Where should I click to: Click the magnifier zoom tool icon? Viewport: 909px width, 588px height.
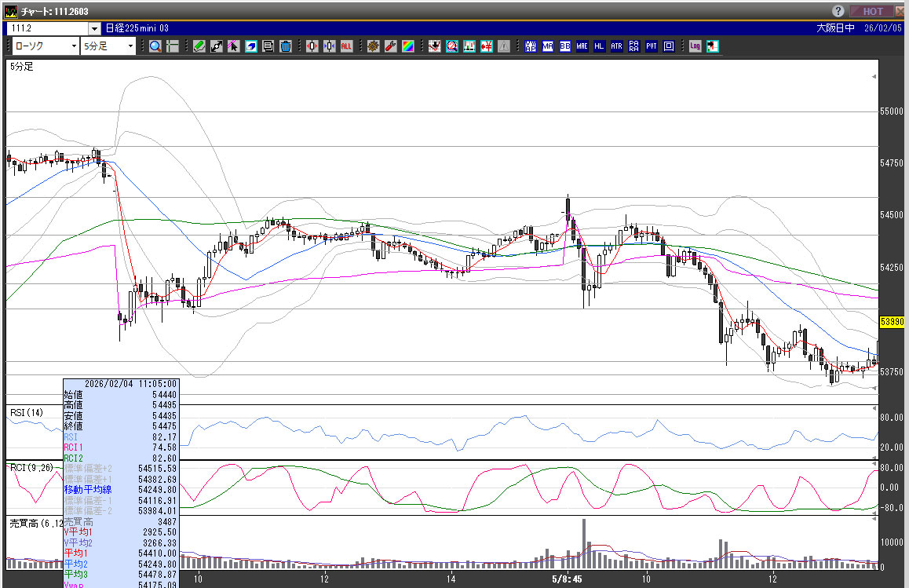coord(155,46)
